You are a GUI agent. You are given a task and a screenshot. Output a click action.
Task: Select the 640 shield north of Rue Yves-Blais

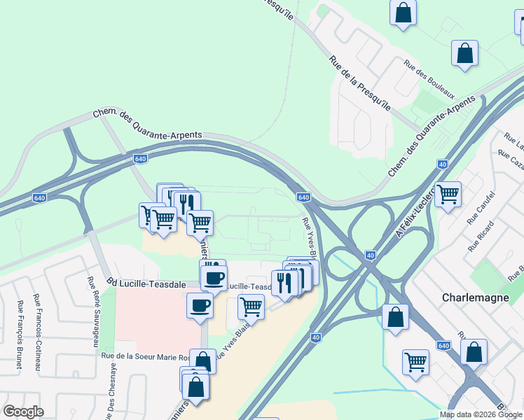303,197
